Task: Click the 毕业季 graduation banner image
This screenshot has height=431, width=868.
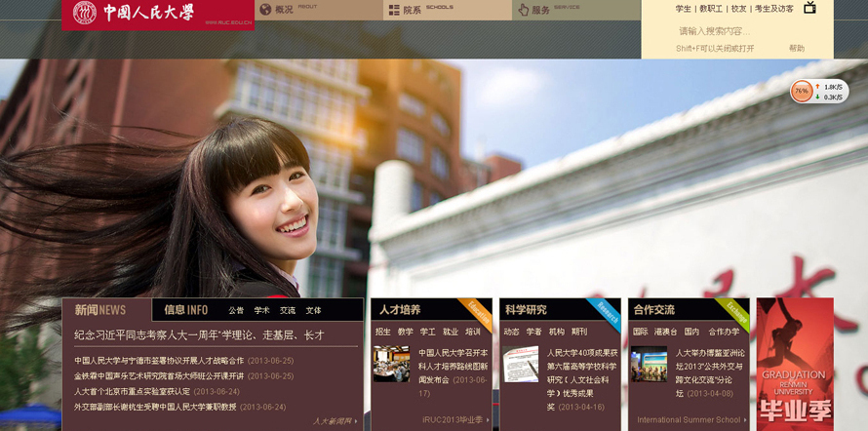Action: click(794, 364)
